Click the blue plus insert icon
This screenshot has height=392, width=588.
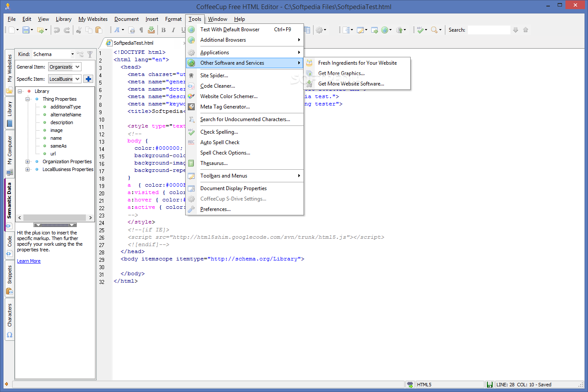pyautogui.click(x=88, y=79)
